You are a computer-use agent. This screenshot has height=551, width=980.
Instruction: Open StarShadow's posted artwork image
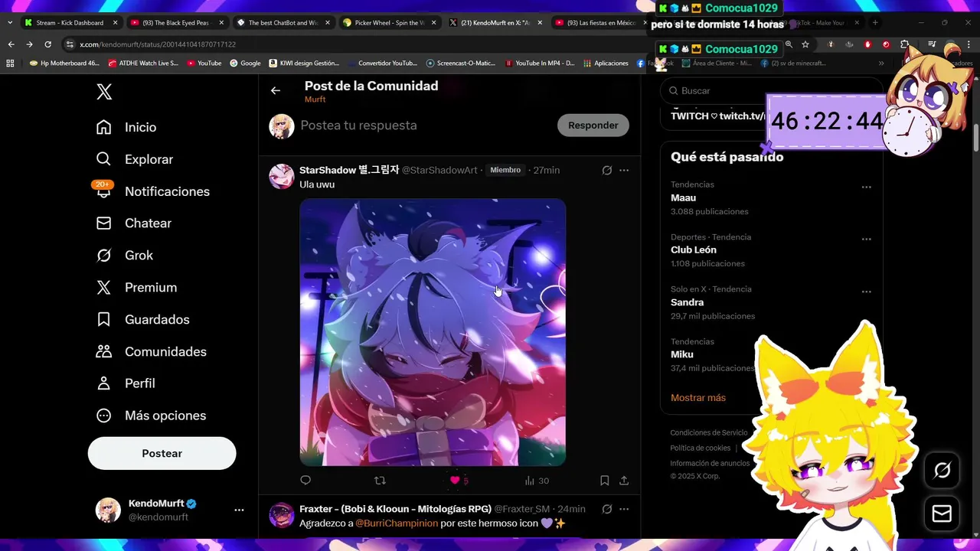(x=433, y=332)
